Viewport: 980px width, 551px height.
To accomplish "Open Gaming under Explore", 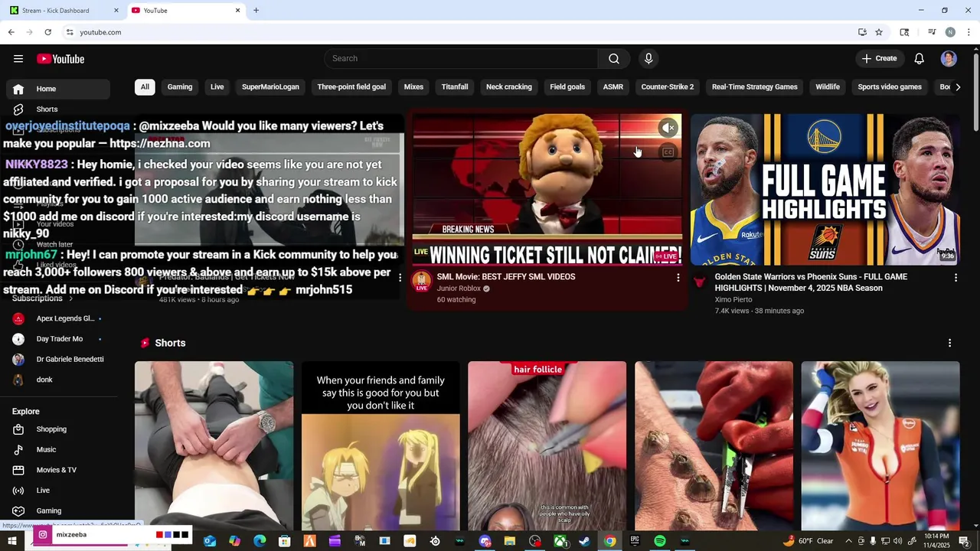I will click(58, 511).
